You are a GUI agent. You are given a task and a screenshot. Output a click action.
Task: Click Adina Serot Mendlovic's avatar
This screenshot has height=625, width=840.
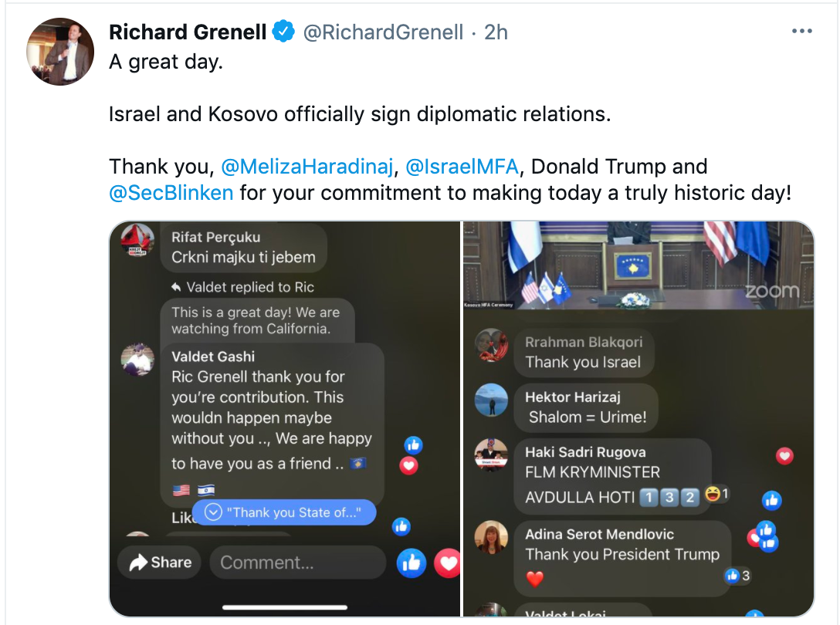click(x=492, y=538)
